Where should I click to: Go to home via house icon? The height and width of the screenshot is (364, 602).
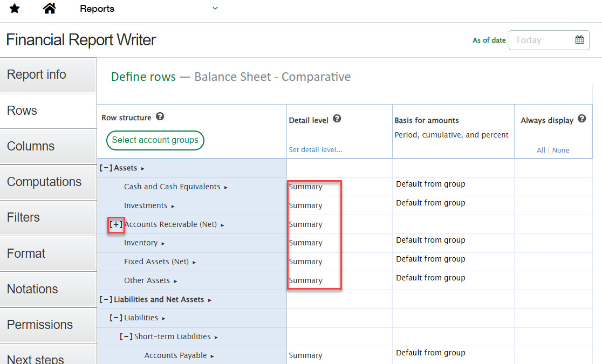49,9
